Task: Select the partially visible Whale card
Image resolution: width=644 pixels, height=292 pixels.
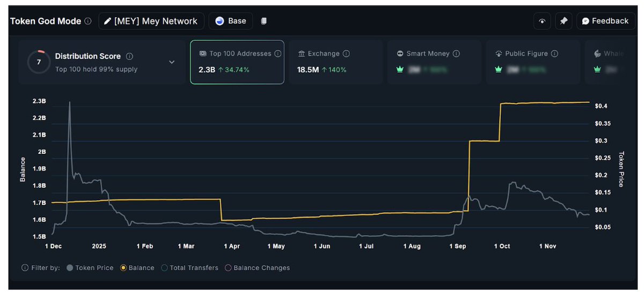Action: pos(605,62)
